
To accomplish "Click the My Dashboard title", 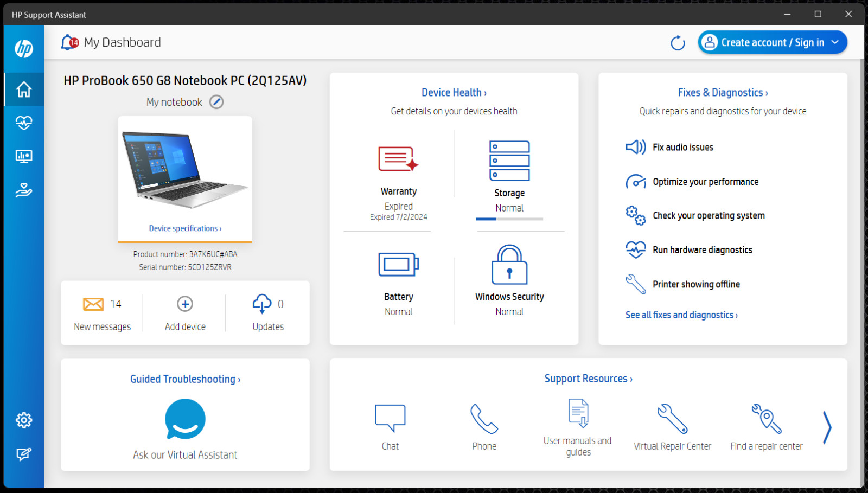I will pyautogui.click(x=123, y=42).
